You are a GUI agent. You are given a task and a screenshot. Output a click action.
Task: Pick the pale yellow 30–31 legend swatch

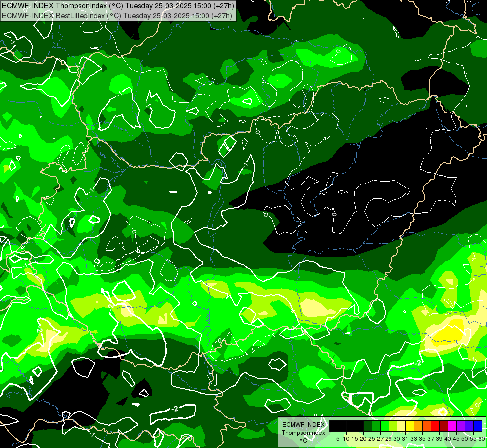pos(401,426)
